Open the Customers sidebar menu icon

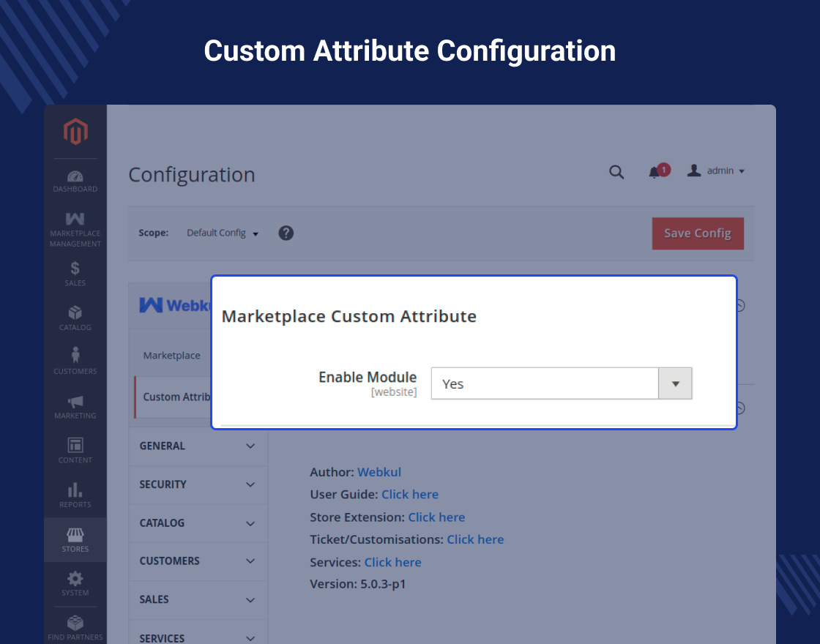75,355
